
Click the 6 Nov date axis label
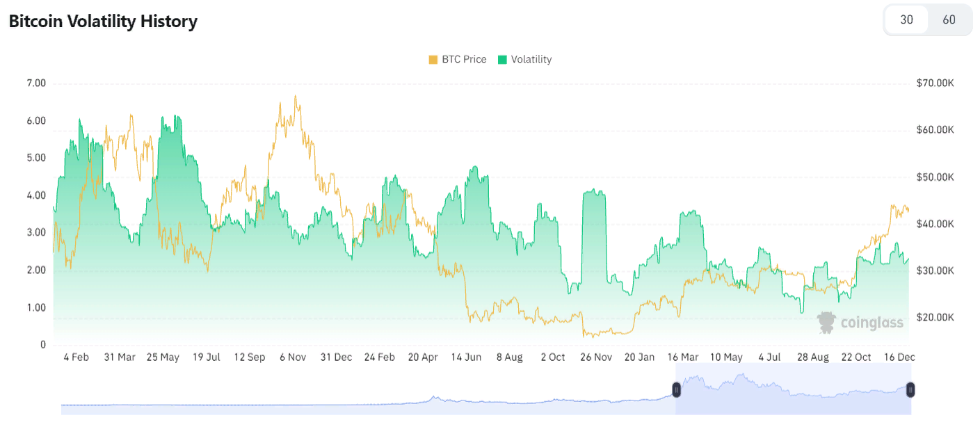tap(293, 357)
